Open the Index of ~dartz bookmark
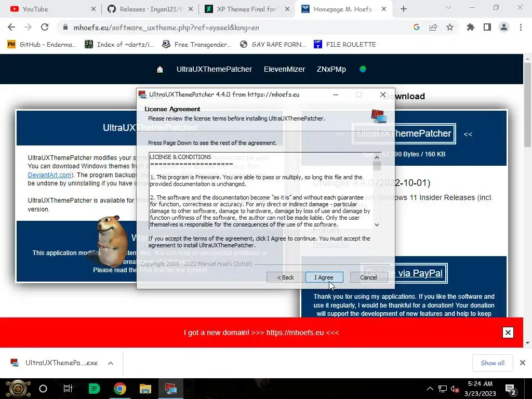The image size is (532, 399). point(119,45)
